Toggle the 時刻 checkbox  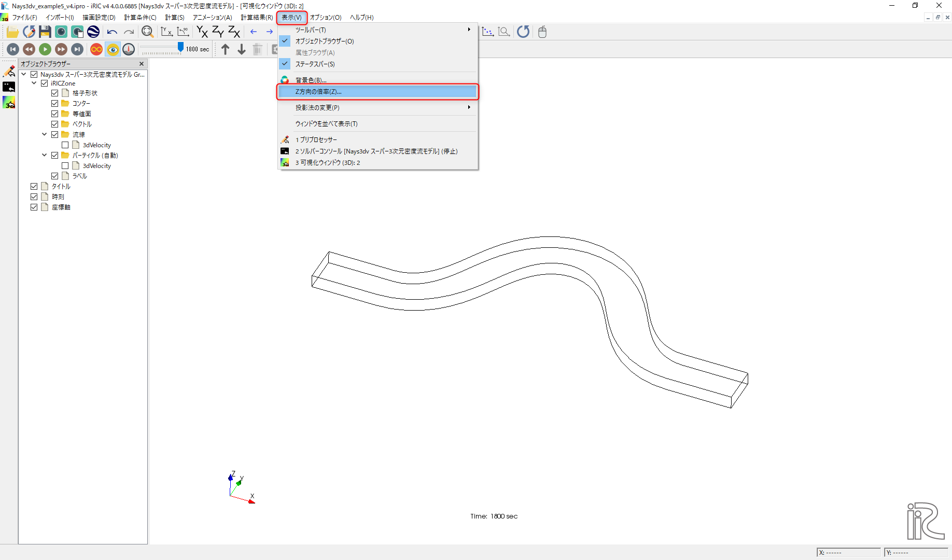point(34,197)
